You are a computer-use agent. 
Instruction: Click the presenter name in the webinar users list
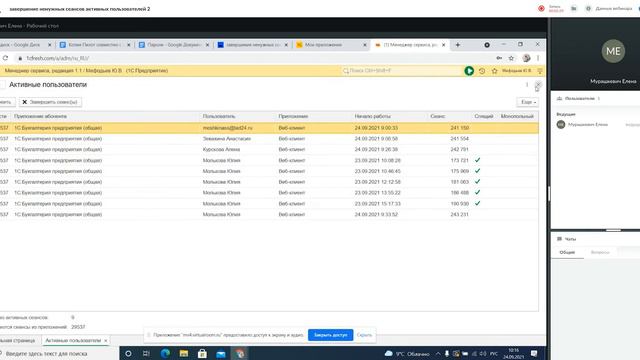588,124
